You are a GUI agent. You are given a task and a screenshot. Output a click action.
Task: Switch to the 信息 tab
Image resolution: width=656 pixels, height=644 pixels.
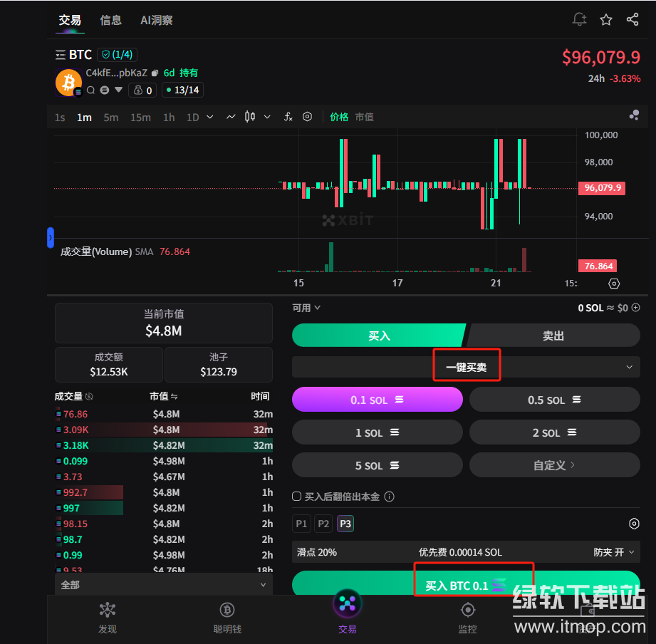point(110,20)
